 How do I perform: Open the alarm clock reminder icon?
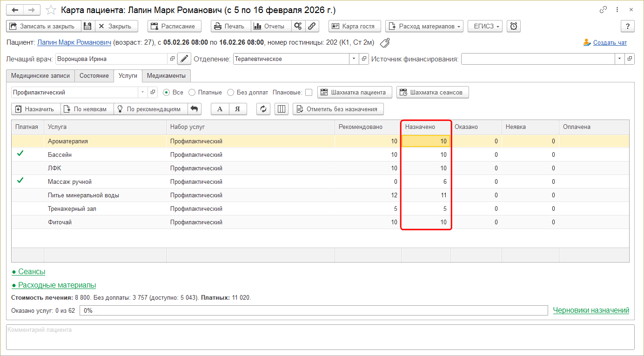pos(514,26)
